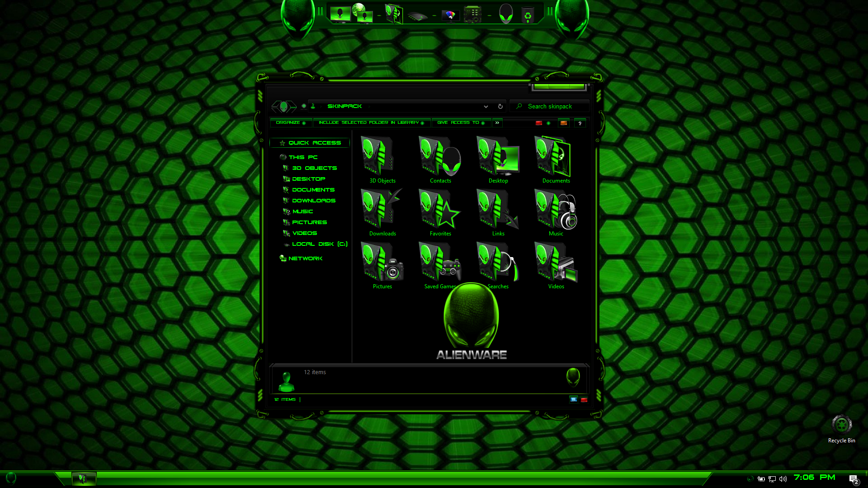Click the alien head icon in the top dock

(506, 14)
